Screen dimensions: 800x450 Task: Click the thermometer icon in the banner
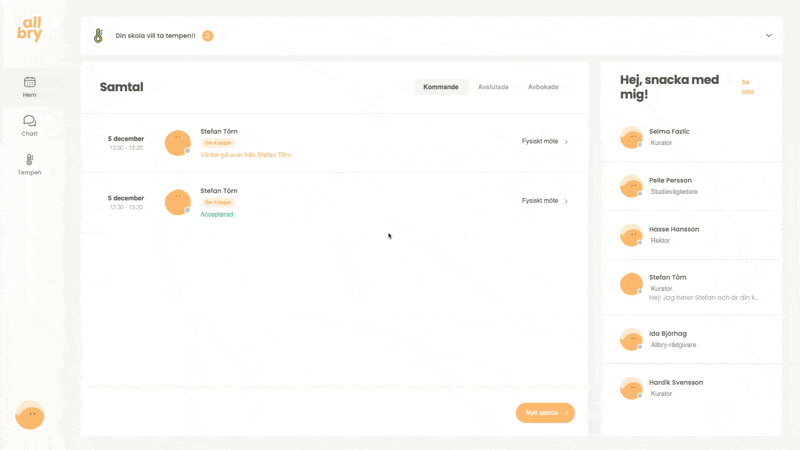pyautogui.click(x=98, y=36)
